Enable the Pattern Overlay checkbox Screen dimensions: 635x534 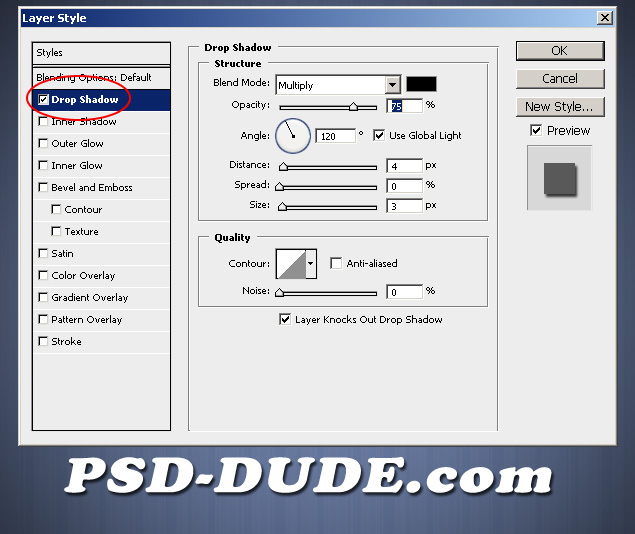43,319
